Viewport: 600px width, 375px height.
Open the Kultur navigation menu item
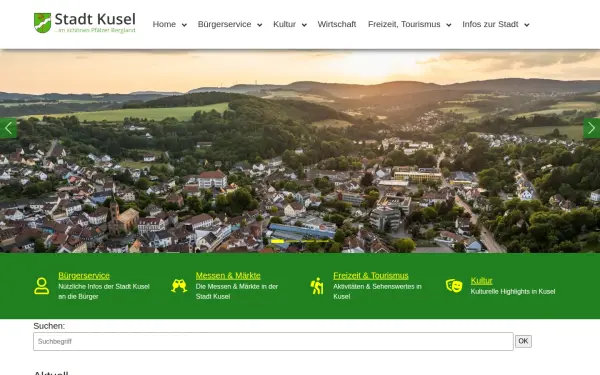pos(284,24)
